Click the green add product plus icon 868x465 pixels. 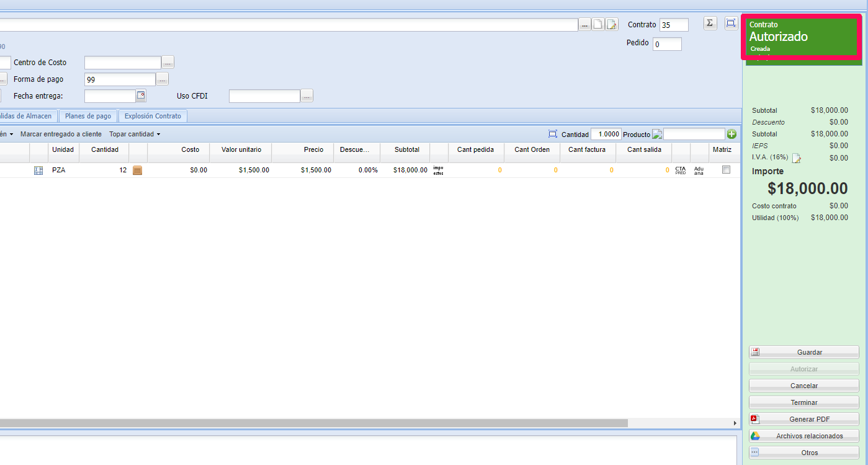pyautogui.click(x=732, y=134)
